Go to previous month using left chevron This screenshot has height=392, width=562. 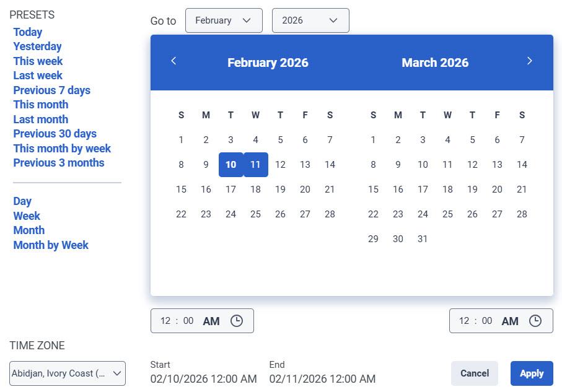click(x=173, y=61)
